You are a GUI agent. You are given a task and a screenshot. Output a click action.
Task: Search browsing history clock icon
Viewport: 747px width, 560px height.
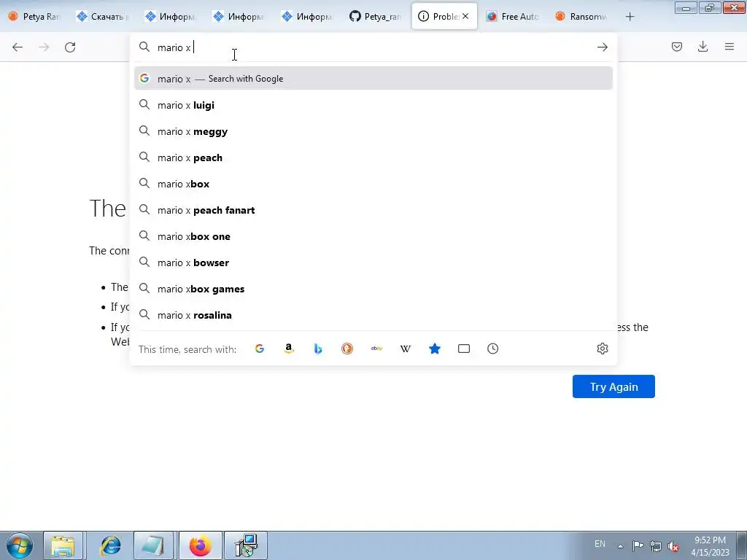492,349
